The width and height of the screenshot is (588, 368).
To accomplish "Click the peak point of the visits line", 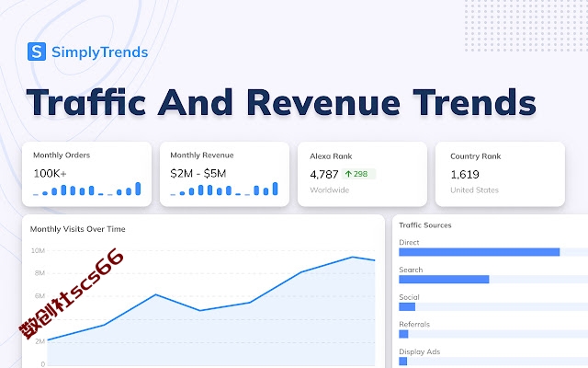I will (353, 257).
